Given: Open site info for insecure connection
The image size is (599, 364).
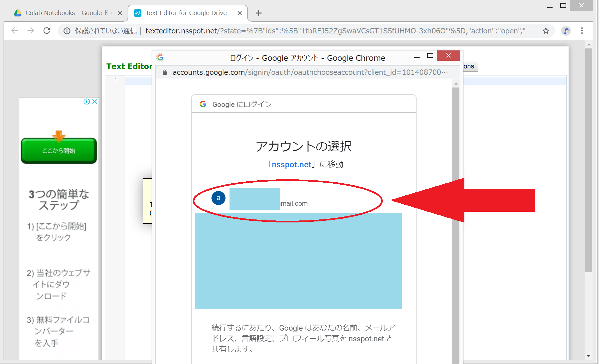Looking at the screenshot, I should (x=67, y=31).
